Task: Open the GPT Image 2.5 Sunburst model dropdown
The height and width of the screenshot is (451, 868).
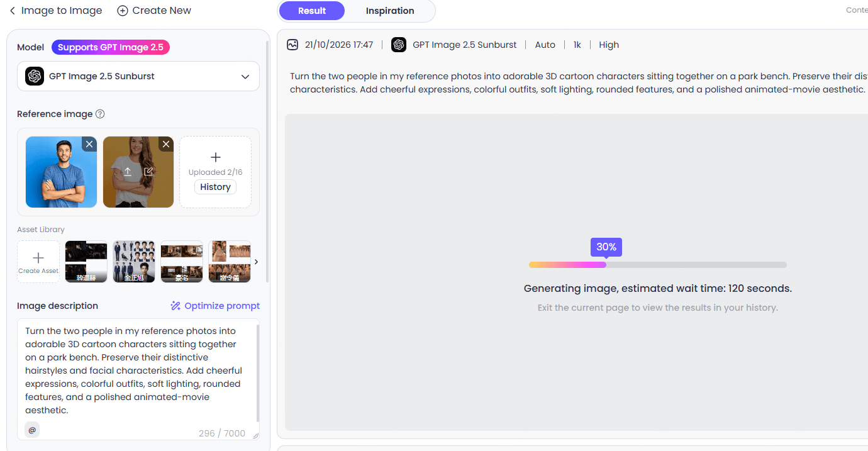Action: pos(138,76)
